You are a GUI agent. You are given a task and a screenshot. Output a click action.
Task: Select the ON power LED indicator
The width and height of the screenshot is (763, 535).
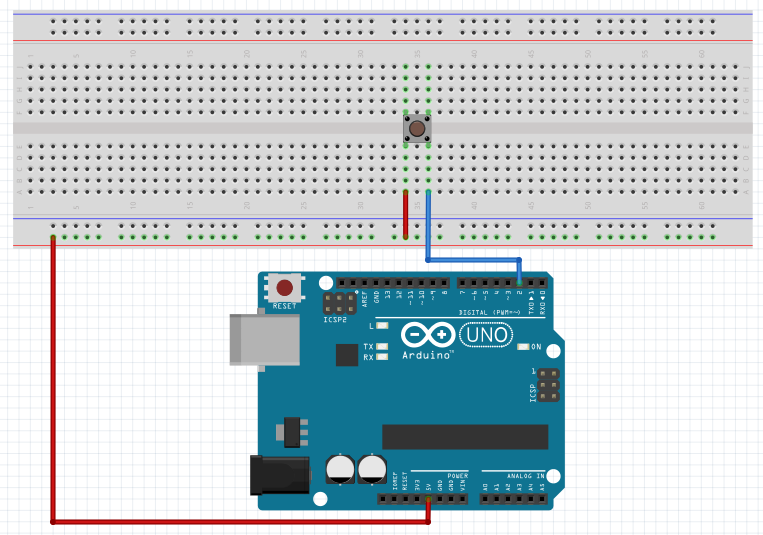(x=522, y=347)
